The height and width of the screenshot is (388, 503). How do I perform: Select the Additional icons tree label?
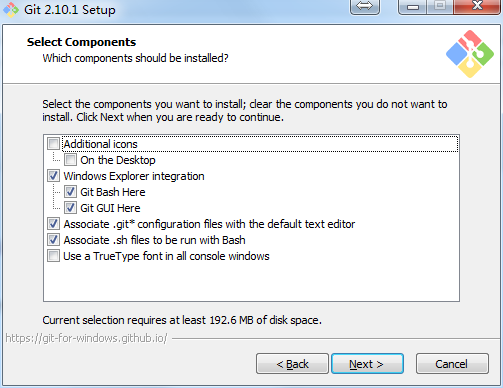(100, 144)
